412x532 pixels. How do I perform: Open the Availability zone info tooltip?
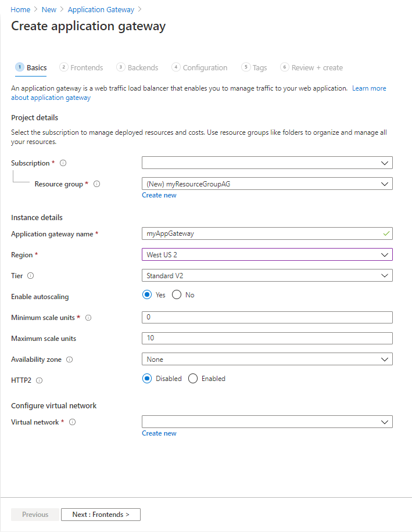70,360
